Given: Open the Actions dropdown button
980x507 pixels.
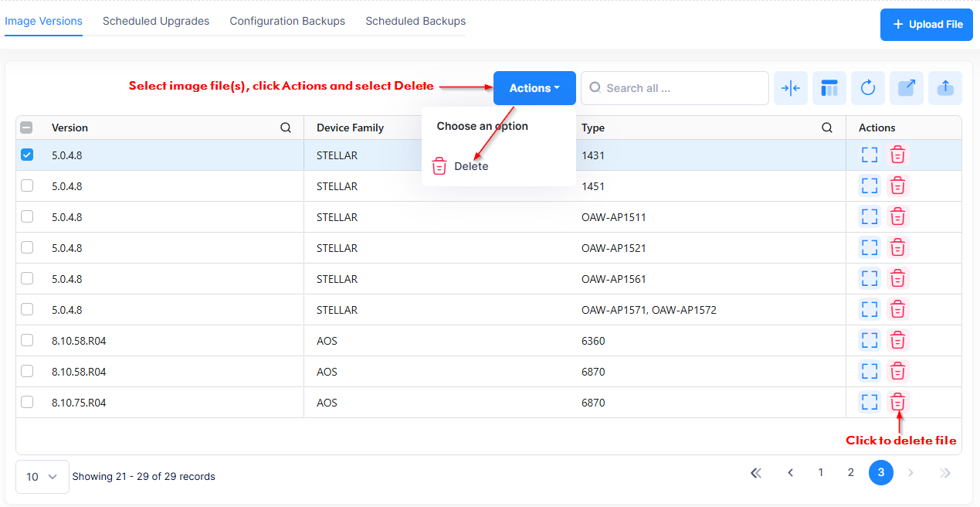Looking at the screenshot, I should 534,88.
